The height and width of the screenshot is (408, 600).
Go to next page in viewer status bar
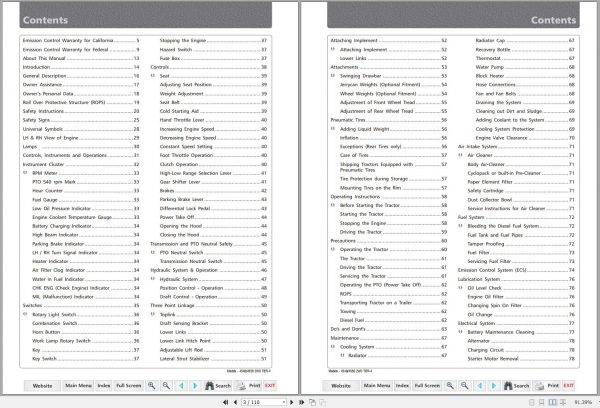[x=292, y=402]
